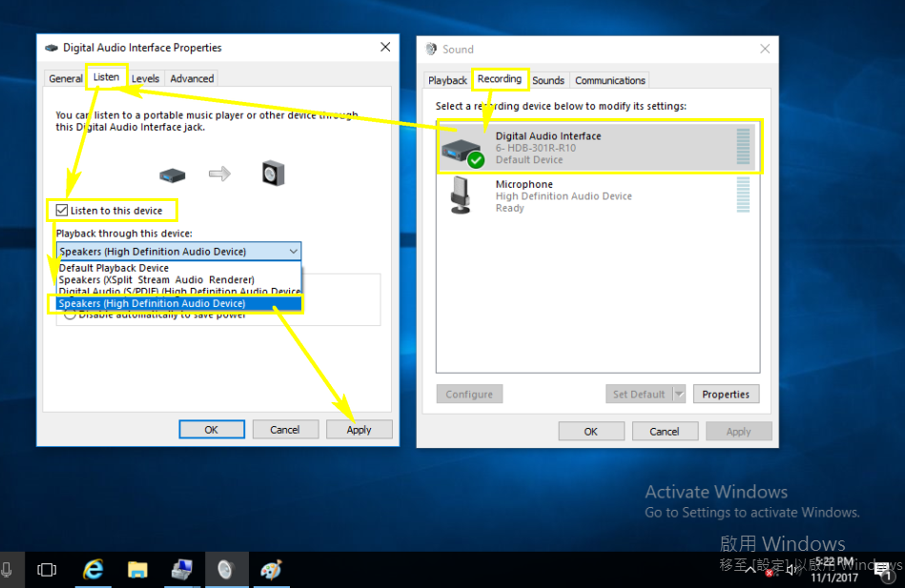Viewport: 905px width, 588px height.
Task: Close the Digital Audio Interface Properties dialog
Action: (385, 48)
